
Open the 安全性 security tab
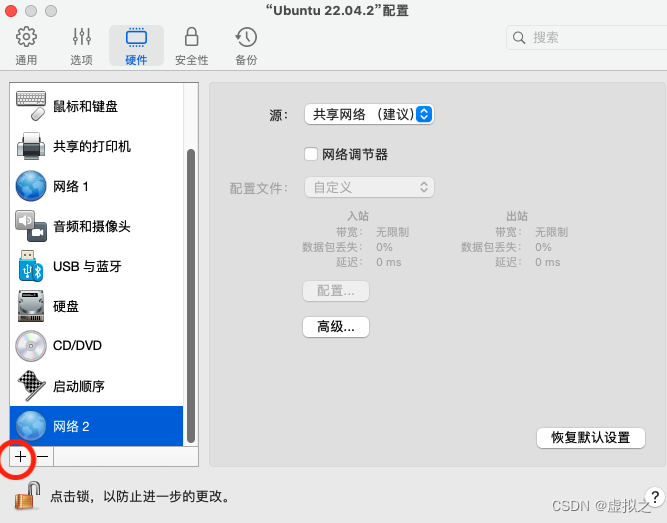point(191,46)
